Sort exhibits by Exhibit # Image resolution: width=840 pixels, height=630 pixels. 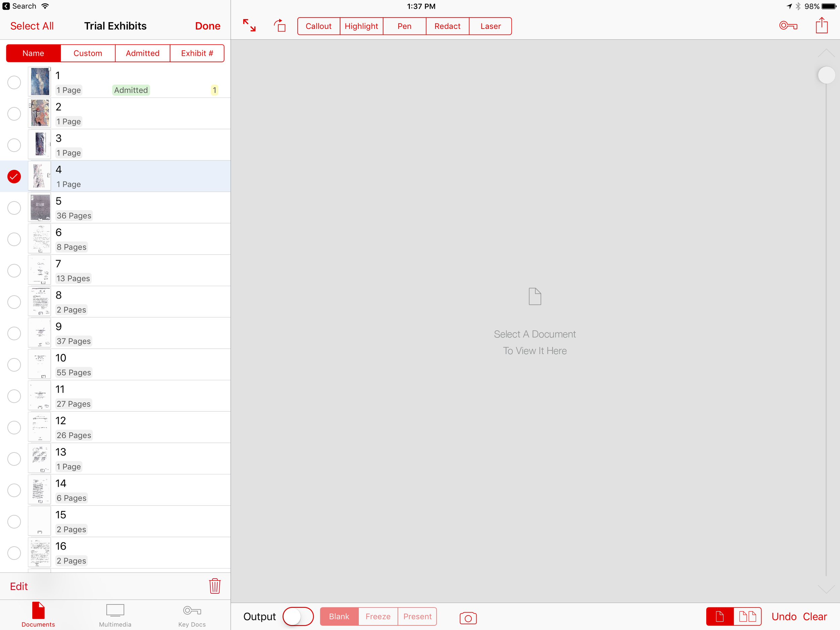pyautogui.click(x=197, y=53)
